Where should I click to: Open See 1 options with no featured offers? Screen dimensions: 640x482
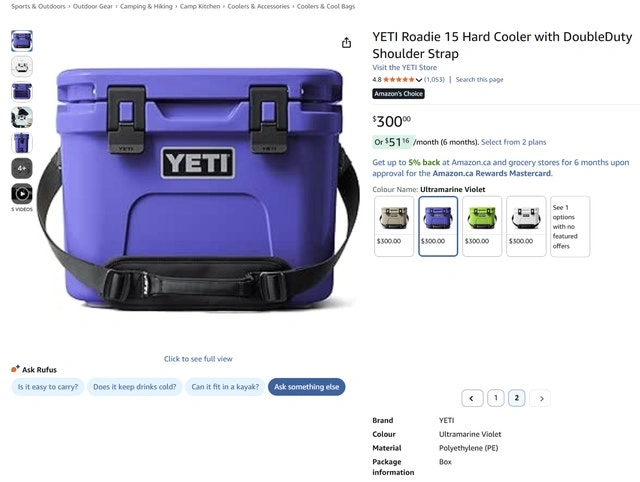569,227
